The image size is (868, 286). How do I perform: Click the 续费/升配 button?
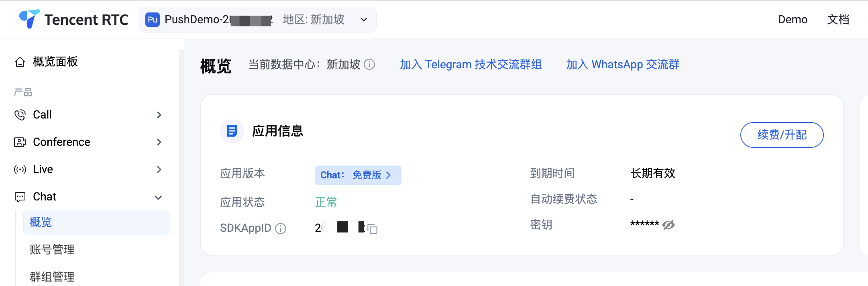[x=782, y=135]
